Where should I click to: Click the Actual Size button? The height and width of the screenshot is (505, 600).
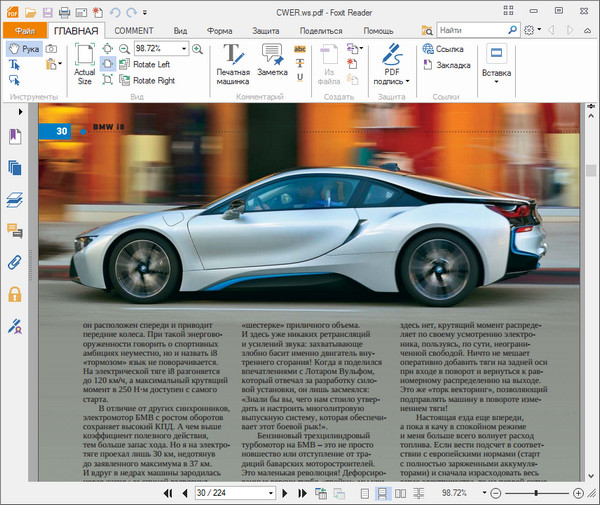click(x=85, y=64)
